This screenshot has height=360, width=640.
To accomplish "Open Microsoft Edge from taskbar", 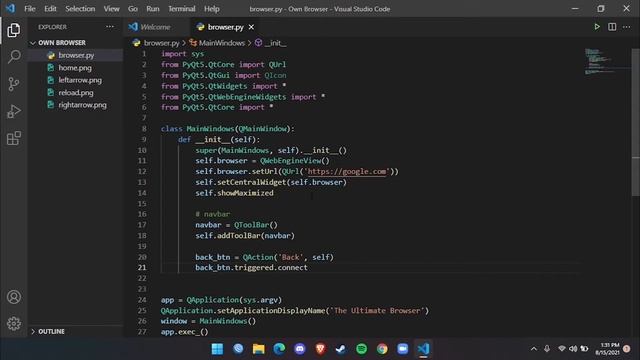I will (x=279, y=349).
